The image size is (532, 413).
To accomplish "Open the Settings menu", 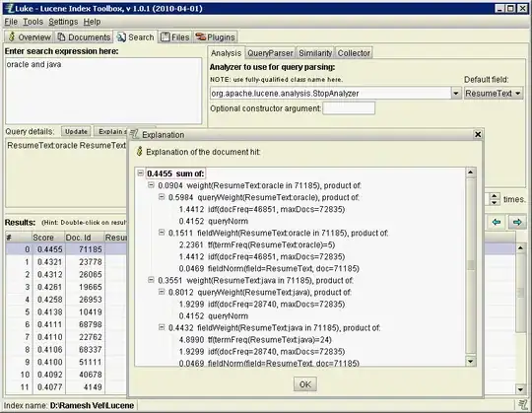I will (x=63, y=22).
